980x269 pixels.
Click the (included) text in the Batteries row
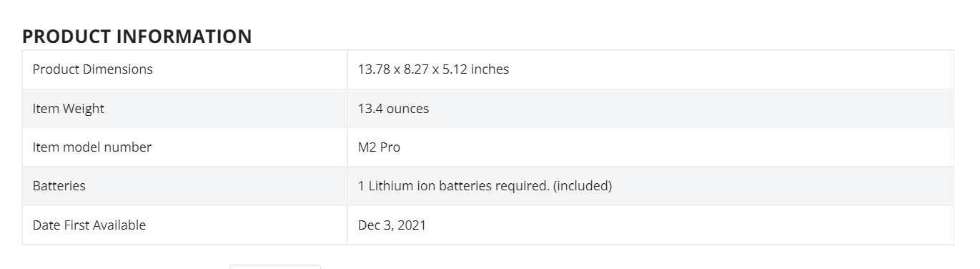point(583,186)
